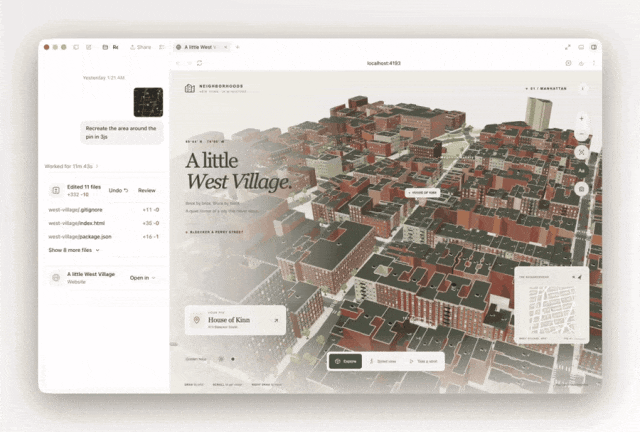Zoom in the 3D map
The width and height of the screenshot is (640, 432).
click(x=582, y=119)
